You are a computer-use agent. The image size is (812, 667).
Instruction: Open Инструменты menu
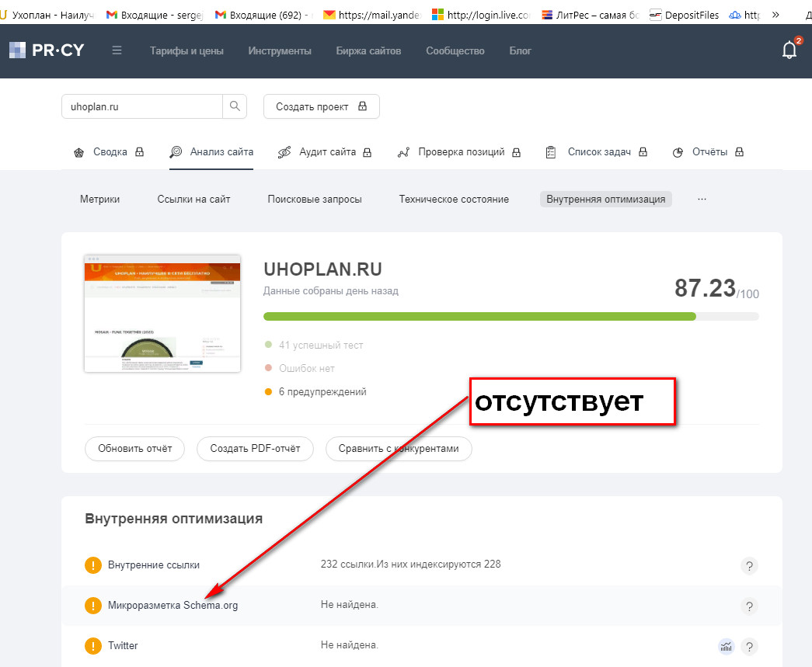point(280,50)
